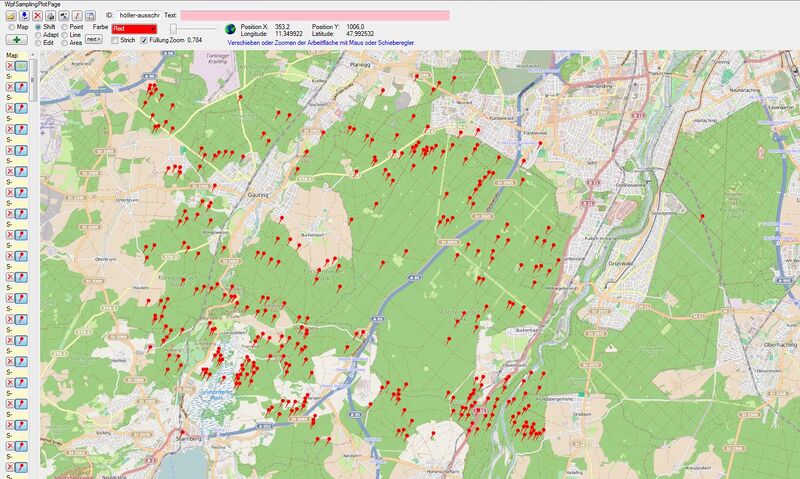800x479 pixels.
Task: Click into the ID field 'höller-ausschr'
Action: tap(139, 15)
